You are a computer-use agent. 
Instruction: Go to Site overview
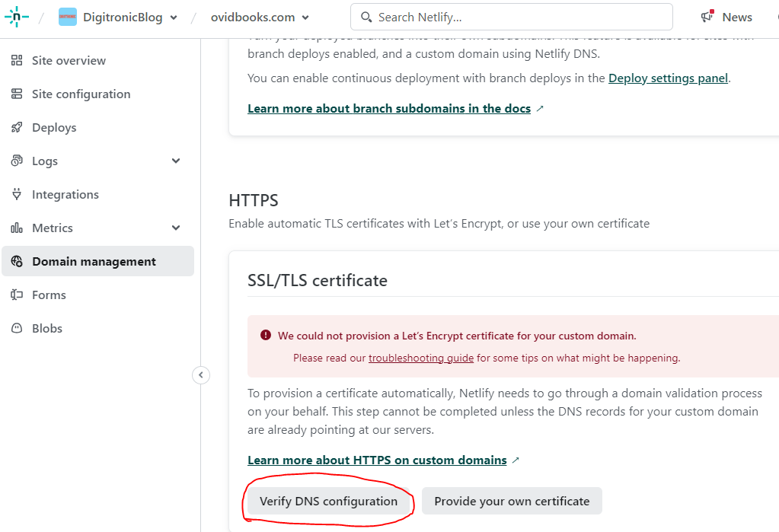(69, 61)
